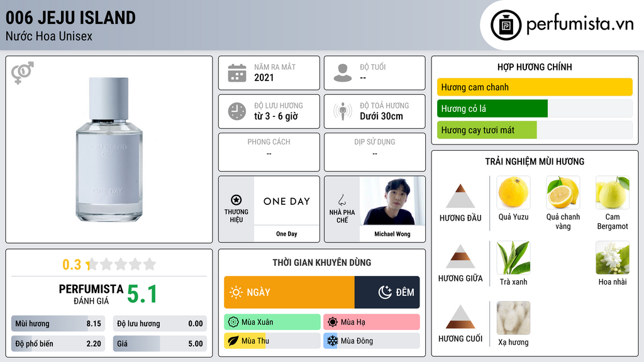This screenshot has height=362, width=644.
Task: Click the Độ phổ biến 2.20 score bar
Action: coord(58,344)
